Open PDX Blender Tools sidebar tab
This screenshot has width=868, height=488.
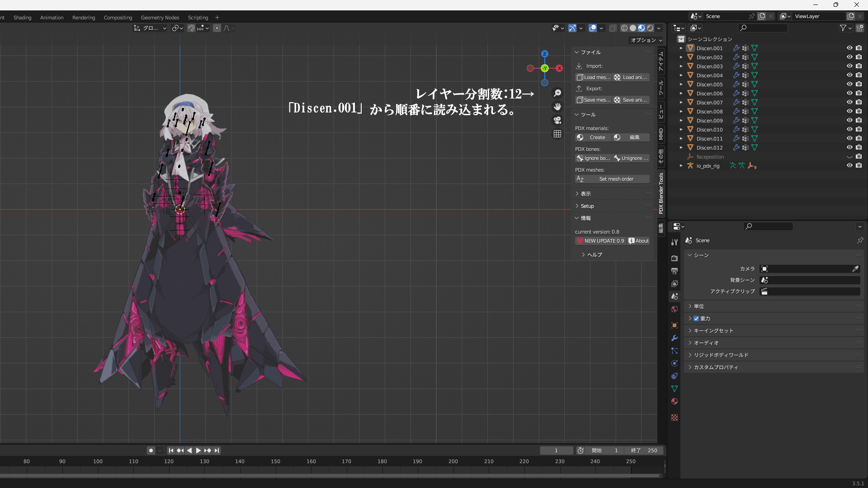click(661, 193)
